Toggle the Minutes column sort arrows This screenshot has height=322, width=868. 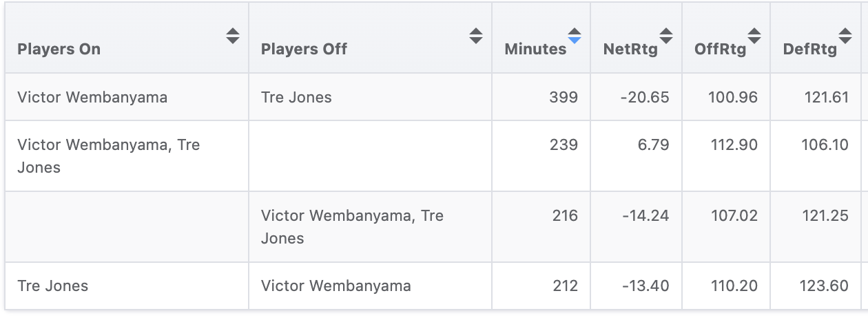[575, 36]
